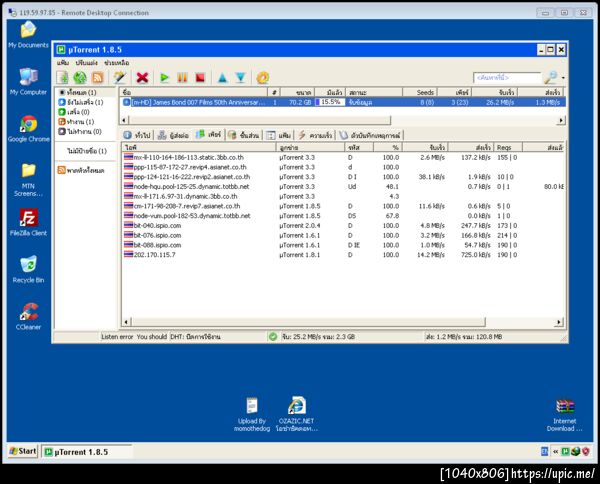
Task: Click the green network status icon in status bar
Action: click(273, 337)
